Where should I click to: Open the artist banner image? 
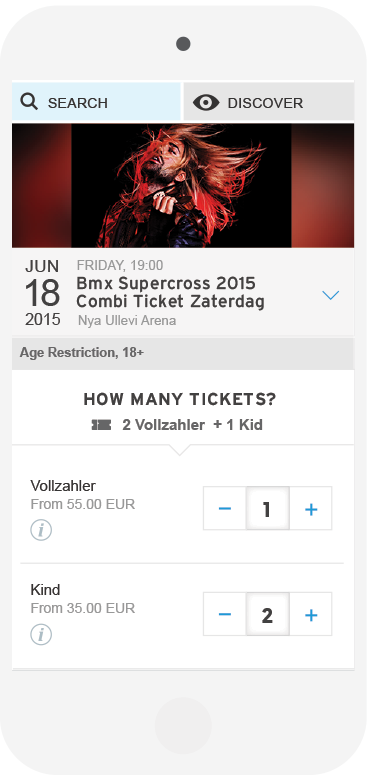point(183,185)
